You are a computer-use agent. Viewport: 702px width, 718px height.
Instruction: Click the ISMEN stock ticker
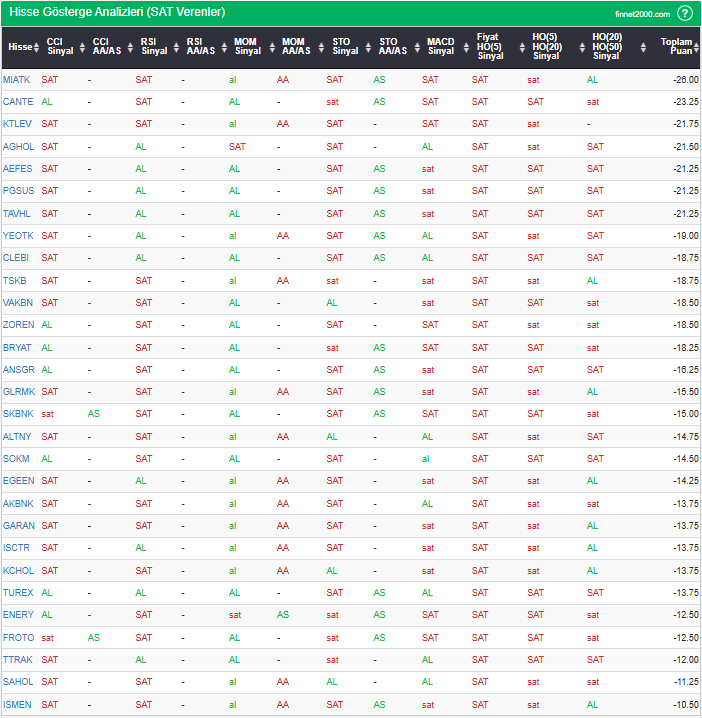click(18, 705)
